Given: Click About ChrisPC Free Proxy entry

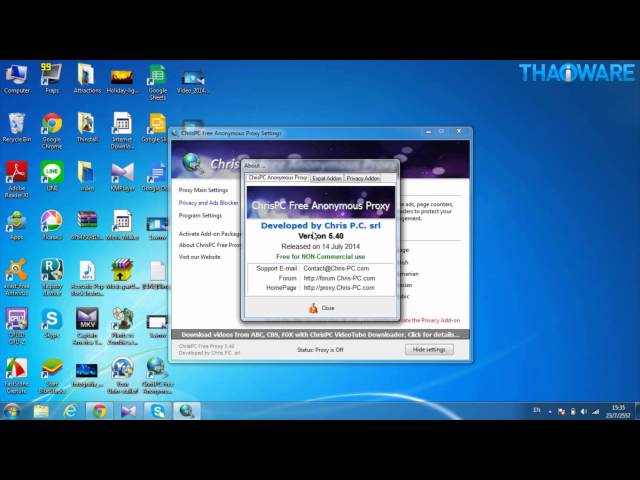Looking at the screenshot, I should pos(209,245).
